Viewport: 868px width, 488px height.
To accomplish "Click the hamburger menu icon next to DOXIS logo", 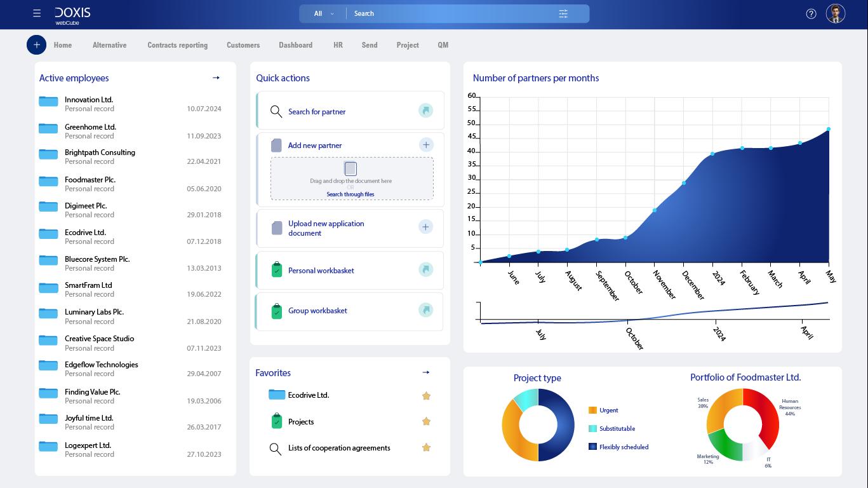I will tap(36, 13).
